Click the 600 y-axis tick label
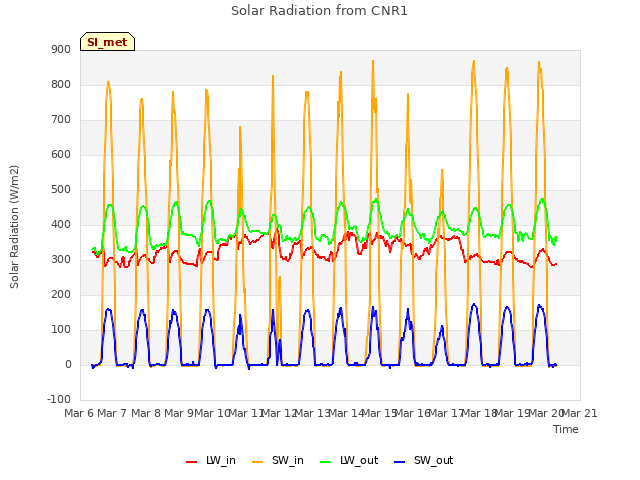Image resolution: width=640 pixels, height=480 pixels. [x=61, y=154]
